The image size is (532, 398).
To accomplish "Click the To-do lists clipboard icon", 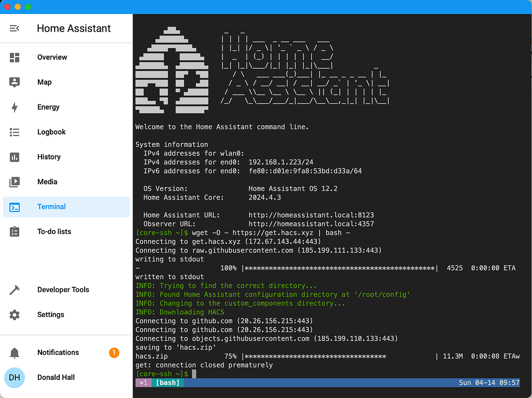I will pyautogui.click(x=14, y=232).
